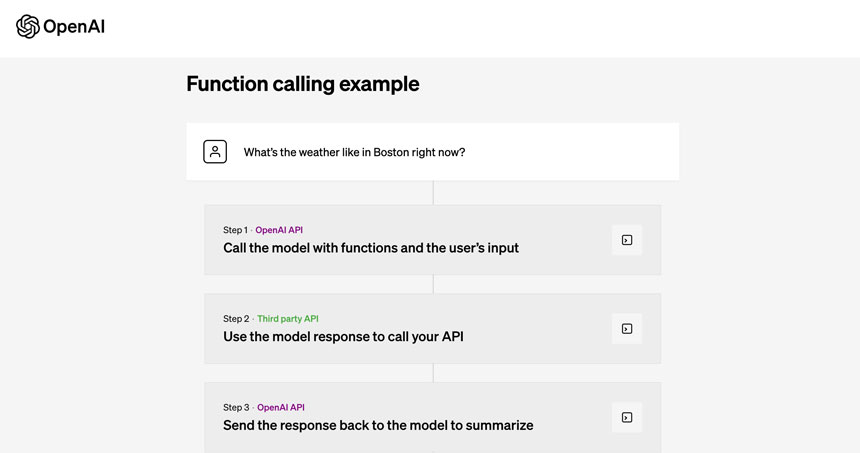The image size is (860, 453).
Task: Click the OpenAI knot logo icon
Action: tap(27, 26)
